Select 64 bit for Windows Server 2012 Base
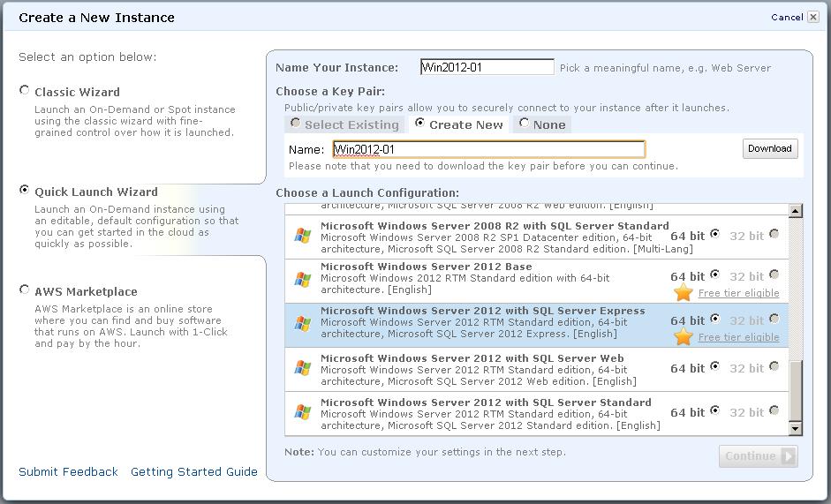The image size is (831, 504). pyautogui.click(x=714, y=275)
